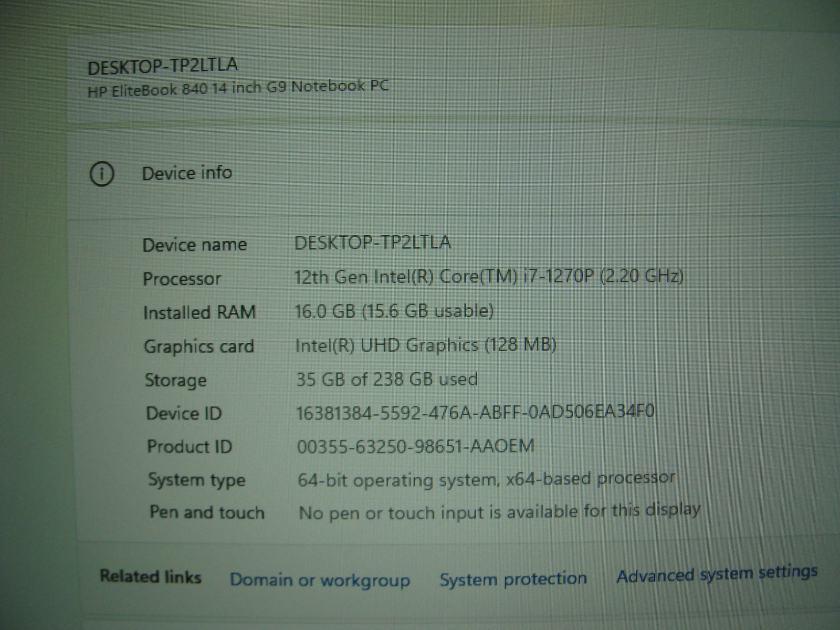Click the Graphics card label
This screenshot has height=630, width=840.
199,346
